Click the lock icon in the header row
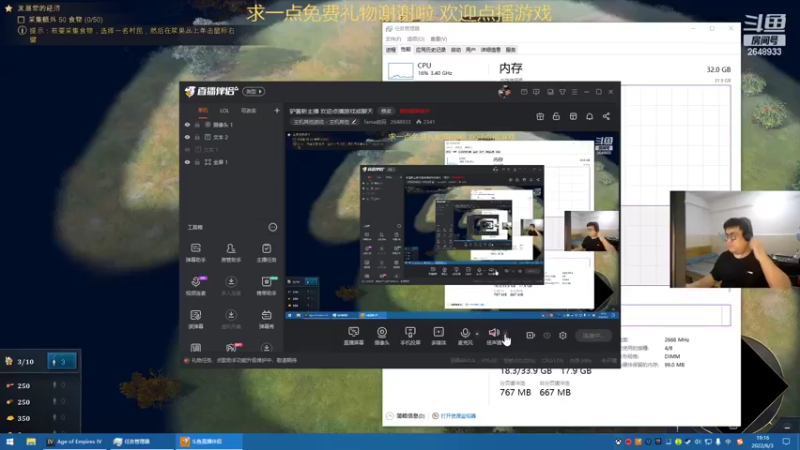The image size is (800, 450). tap(556, 116)
